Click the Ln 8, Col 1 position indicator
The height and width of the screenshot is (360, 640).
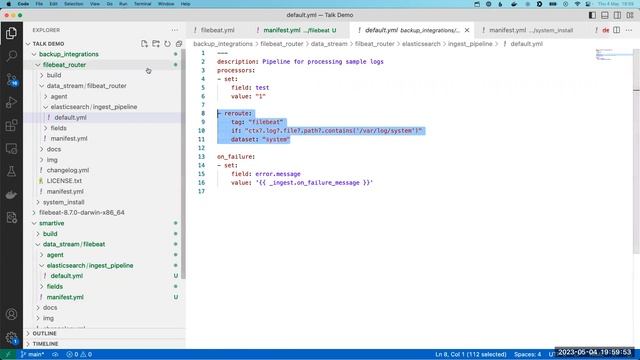(x=471, y=354)
